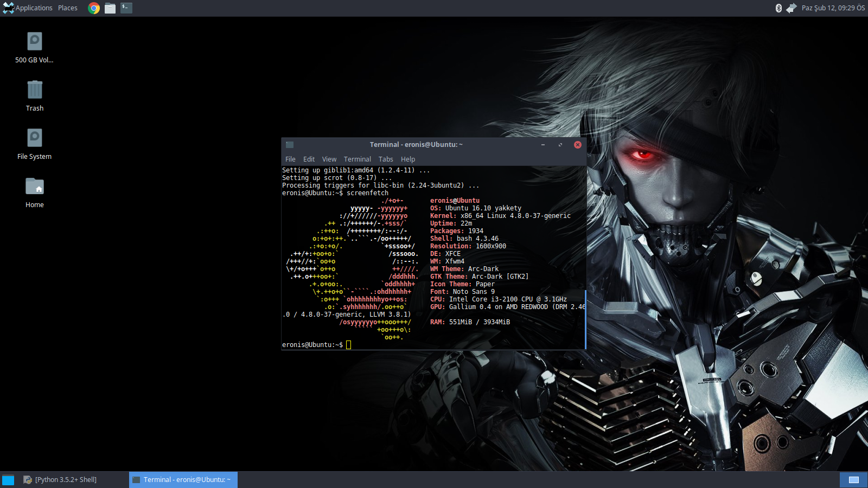The width and height of the screenshot is (868, 488).
Task: Open the terminal Help menu
Action: pyautogui.click(x=408, y=159)
